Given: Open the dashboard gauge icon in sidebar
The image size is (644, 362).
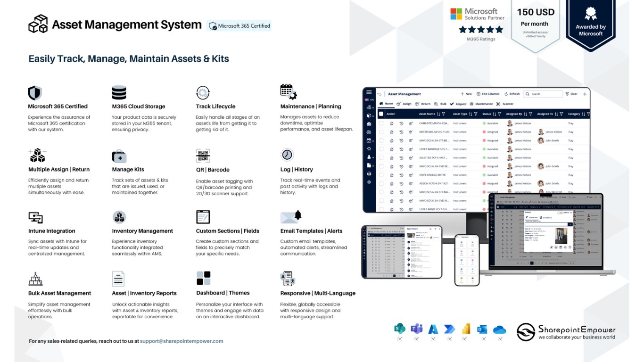Looking at the screenshot, I should [x=369, y=124].
